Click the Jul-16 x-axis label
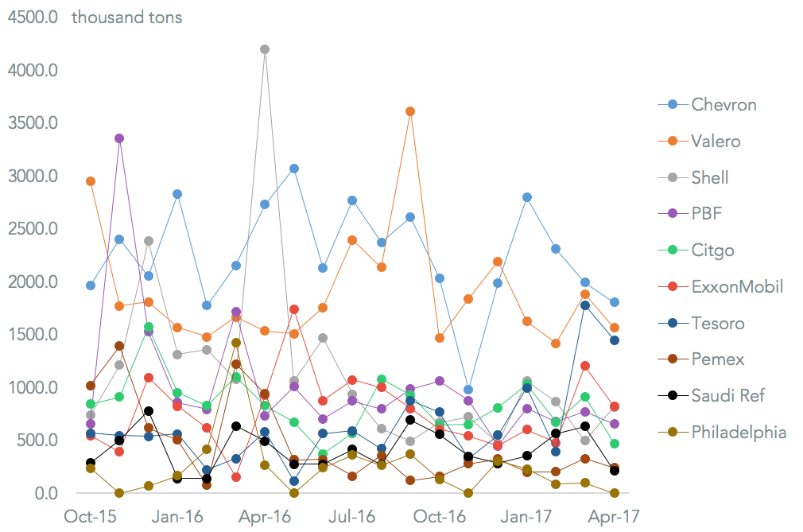Image resolution: width=803 pixels, height=532 pixels. tap(352, 516)
